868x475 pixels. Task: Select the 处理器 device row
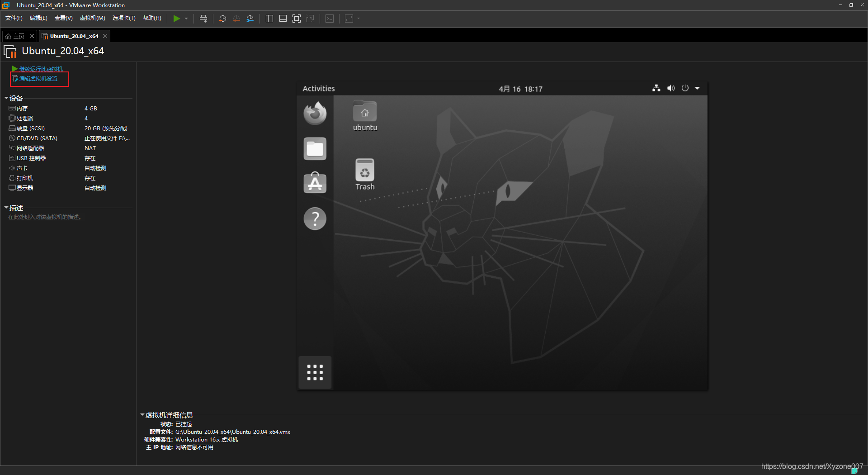tap(70, 119)
